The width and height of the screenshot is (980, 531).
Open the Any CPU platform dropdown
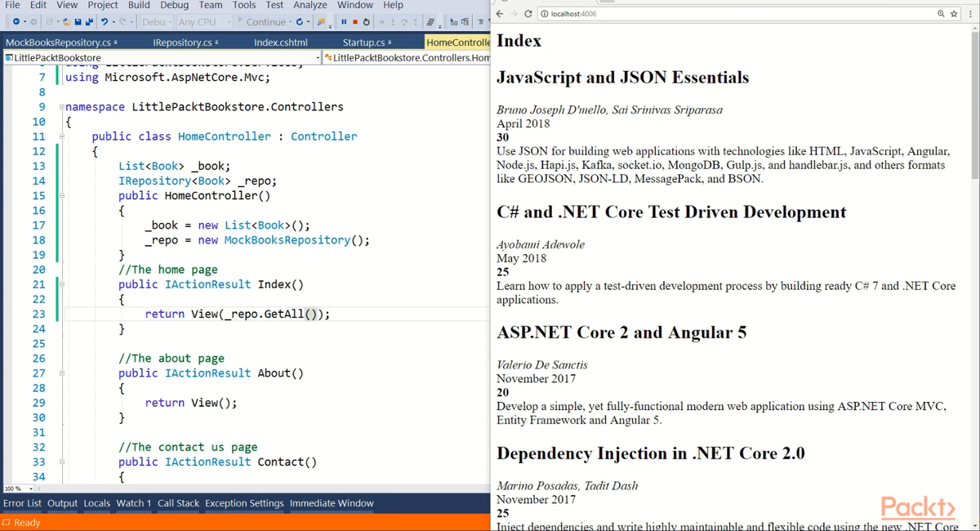(203, 22)
